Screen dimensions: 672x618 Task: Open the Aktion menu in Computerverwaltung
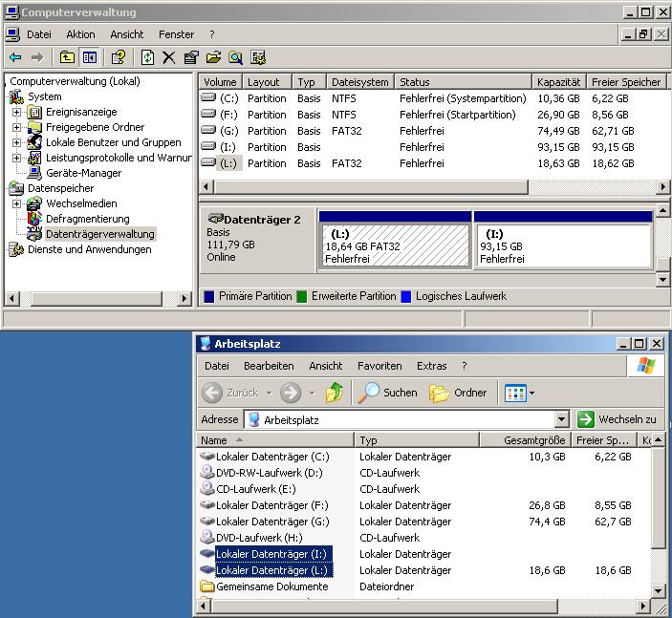pyautogui.click(x=80, y=34)
